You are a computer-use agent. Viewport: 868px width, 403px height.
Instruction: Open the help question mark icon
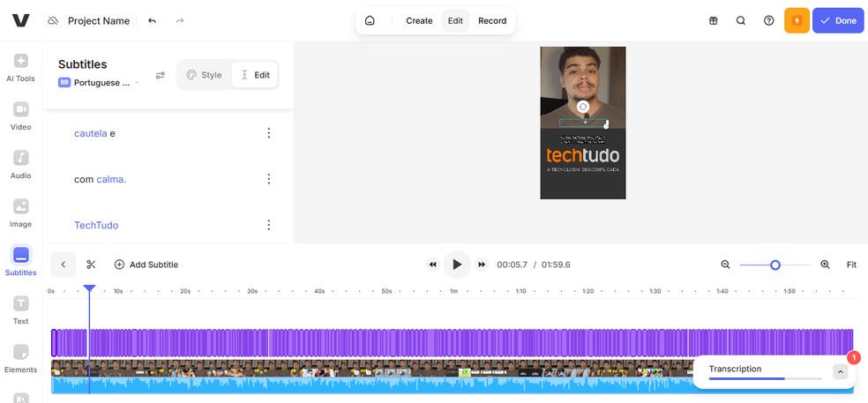pos(769,20)
